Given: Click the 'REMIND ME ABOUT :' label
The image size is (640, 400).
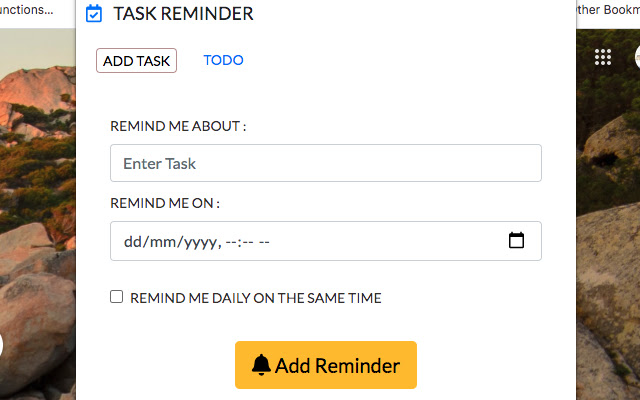Looking at the screenshot, I should (178, 126).
